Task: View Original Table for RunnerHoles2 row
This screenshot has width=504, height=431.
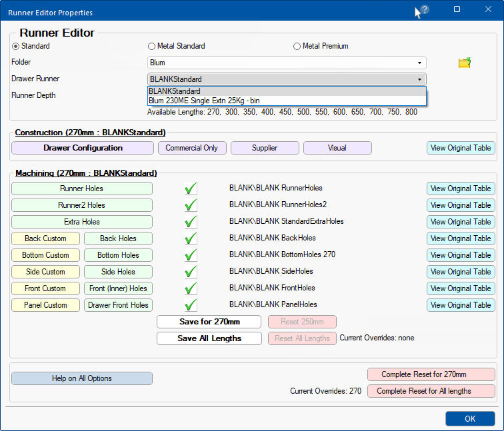Action: pyautogui.click(x=461, y=205)
